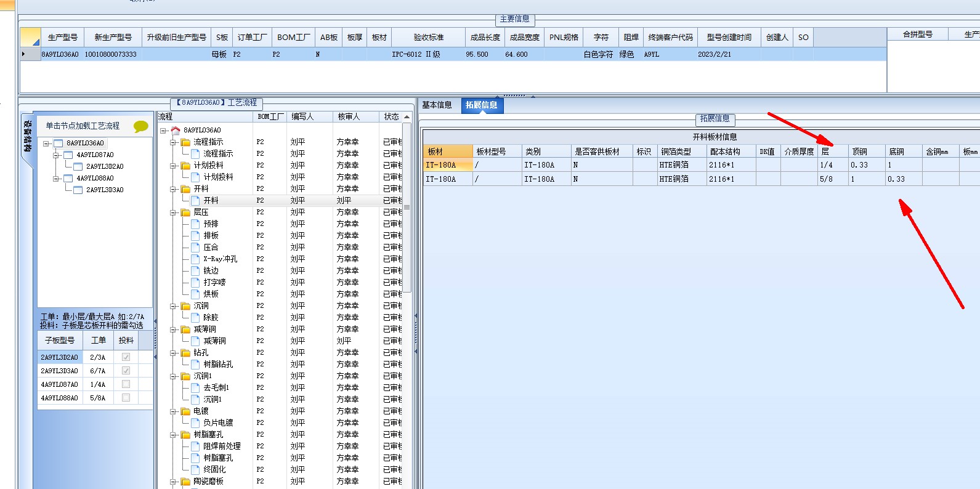Click the folder icon of 层压
This screenshot has height=489, width=980.
point(185,212)
